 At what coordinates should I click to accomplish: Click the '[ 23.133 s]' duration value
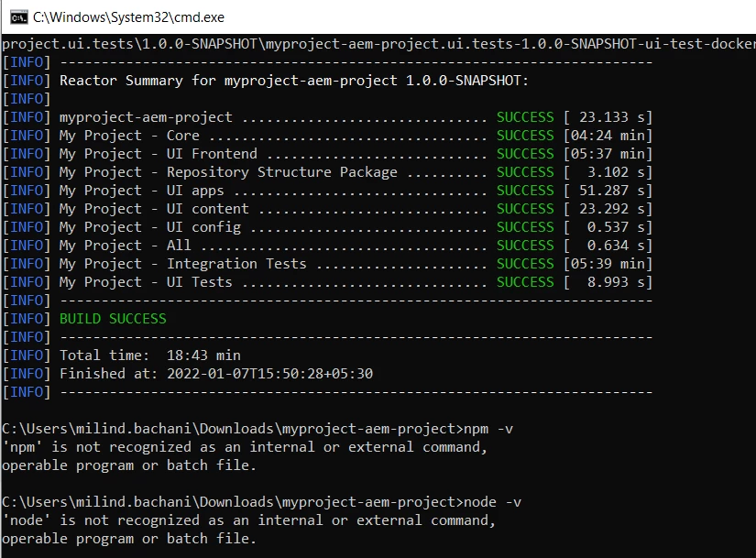[x=608, y=117]
